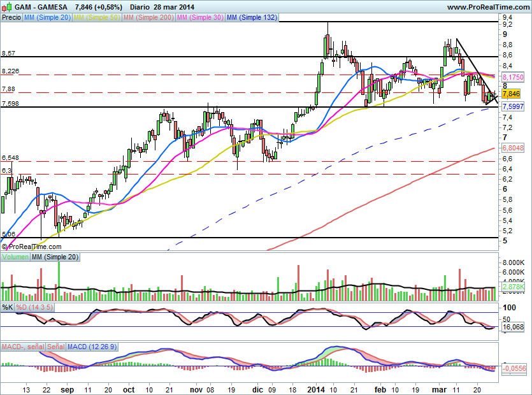Click the 7,598 support level label
This screenshot has height=395, width=532.
point(11,104)
